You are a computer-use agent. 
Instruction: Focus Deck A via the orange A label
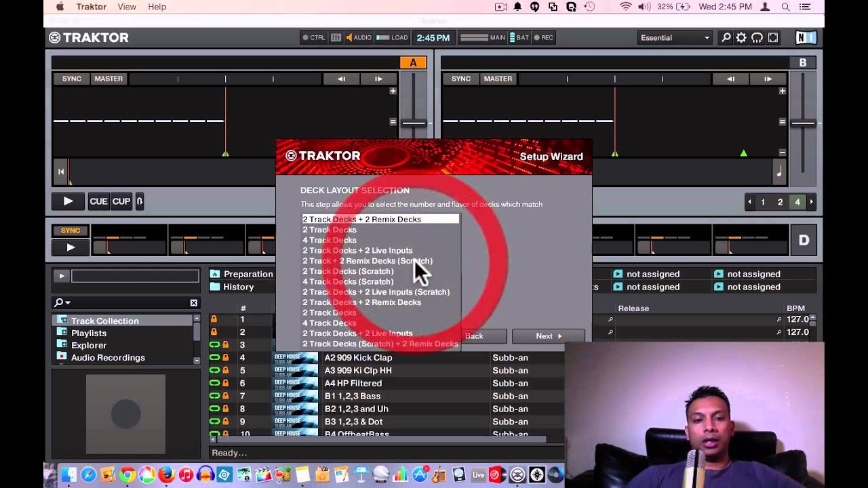tap(413, 63)
